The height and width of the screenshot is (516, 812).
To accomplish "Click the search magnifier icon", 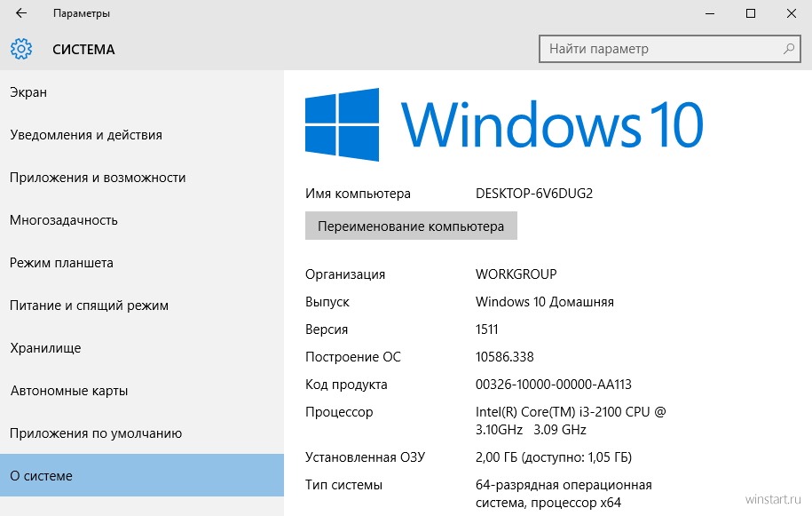I will pyautogui.click(x=789, y=49).
